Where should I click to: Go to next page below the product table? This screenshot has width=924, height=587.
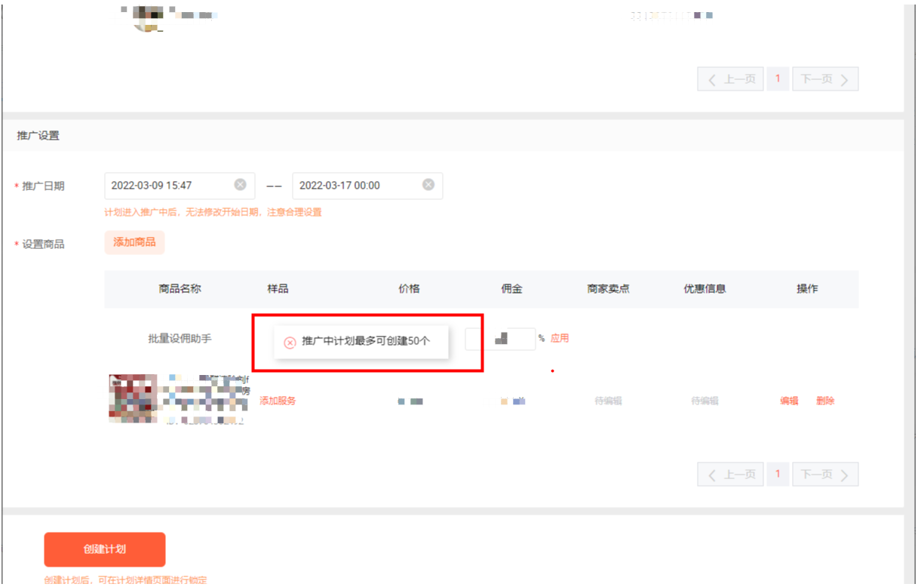[824, 475]
